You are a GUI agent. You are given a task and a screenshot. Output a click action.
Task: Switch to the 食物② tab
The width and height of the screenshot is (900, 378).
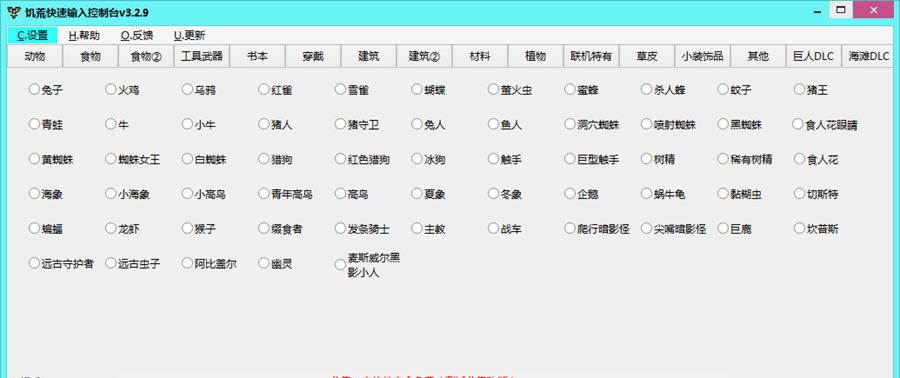pos(146,56)
